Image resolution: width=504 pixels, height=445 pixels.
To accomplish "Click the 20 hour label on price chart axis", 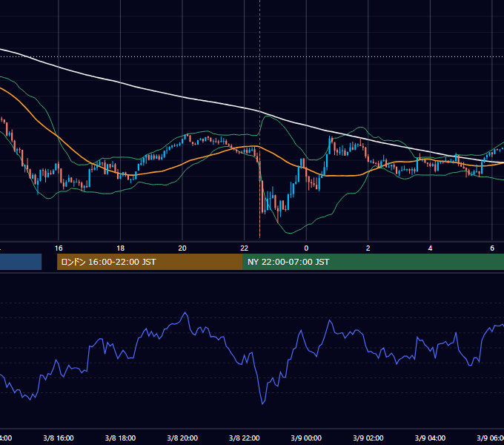I will 182,248.
